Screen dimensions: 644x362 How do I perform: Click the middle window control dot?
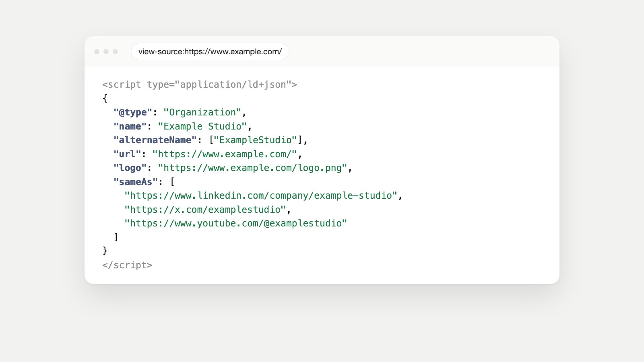click(x=106, y=51)
